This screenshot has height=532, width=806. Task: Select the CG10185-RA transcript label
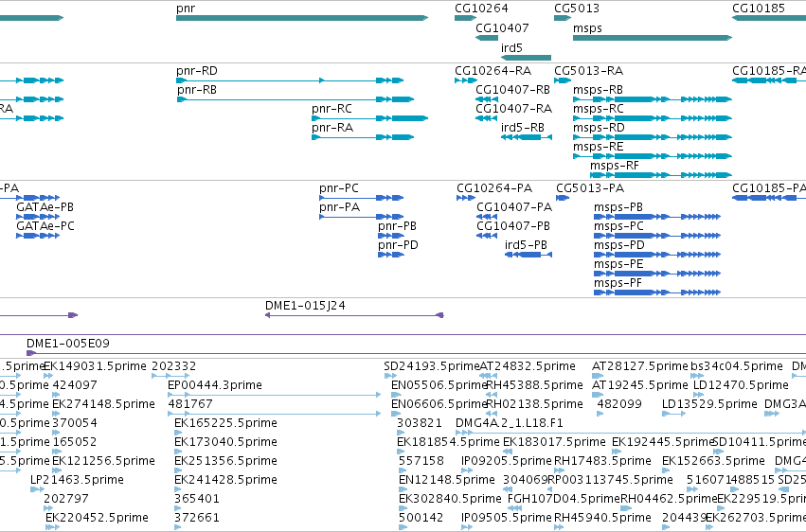pos(769,70)
